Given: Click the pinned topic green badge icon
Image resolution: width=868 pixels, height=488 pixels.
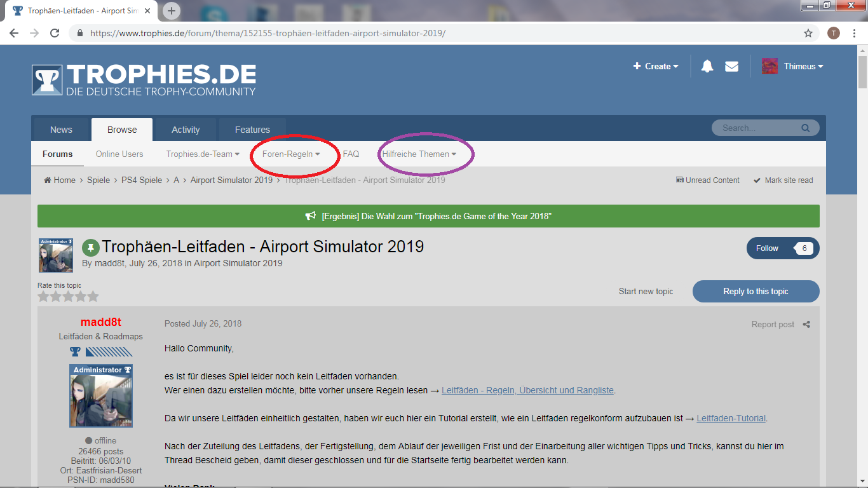Looking at the screenshot, I should tap(91, 247).
